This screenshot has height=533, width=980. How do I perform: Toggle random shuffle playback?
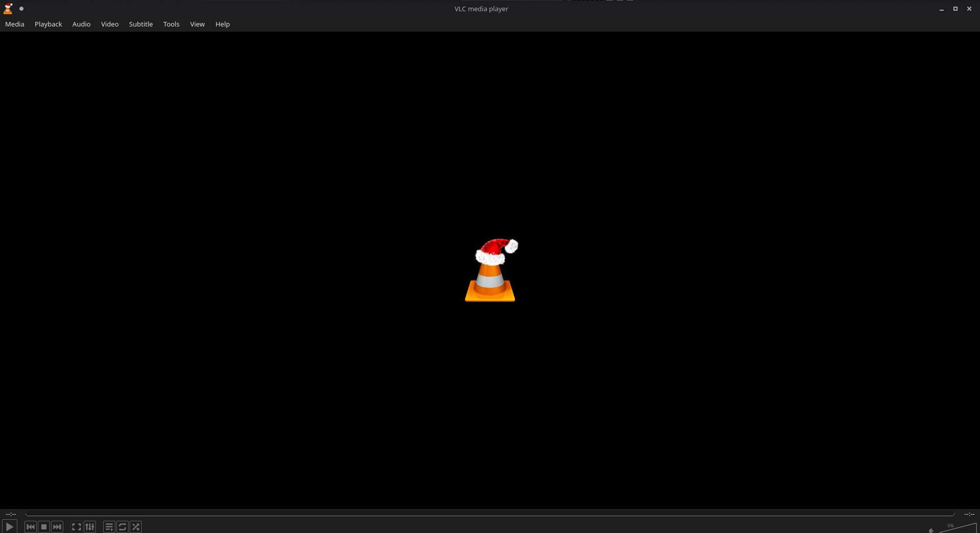coord(136,527)
